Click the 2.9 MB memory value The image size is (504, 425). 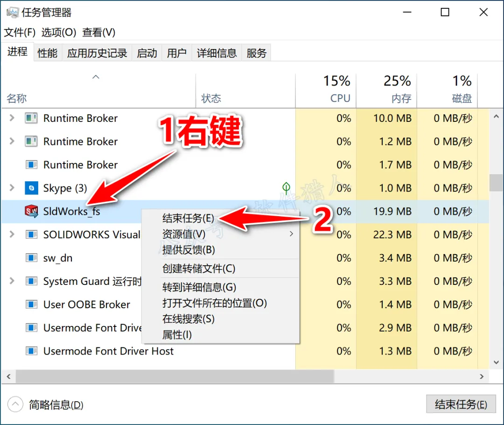tap(395, 327)
